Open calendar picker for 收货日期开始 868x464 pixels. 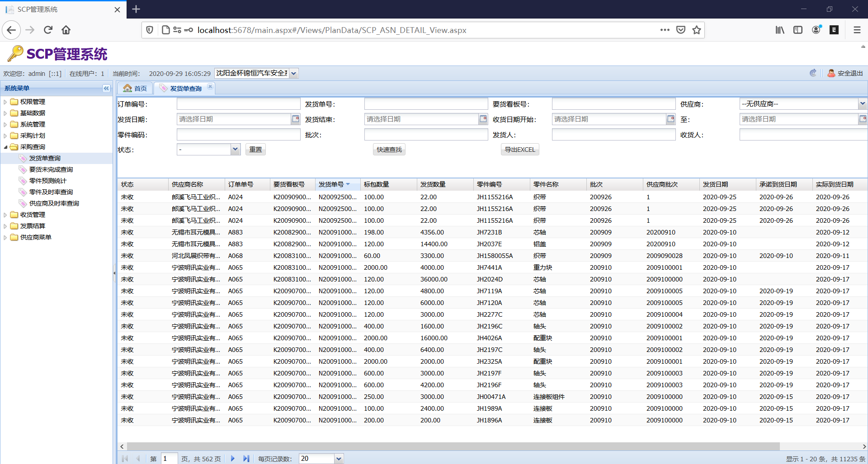(x=671, y=119)
